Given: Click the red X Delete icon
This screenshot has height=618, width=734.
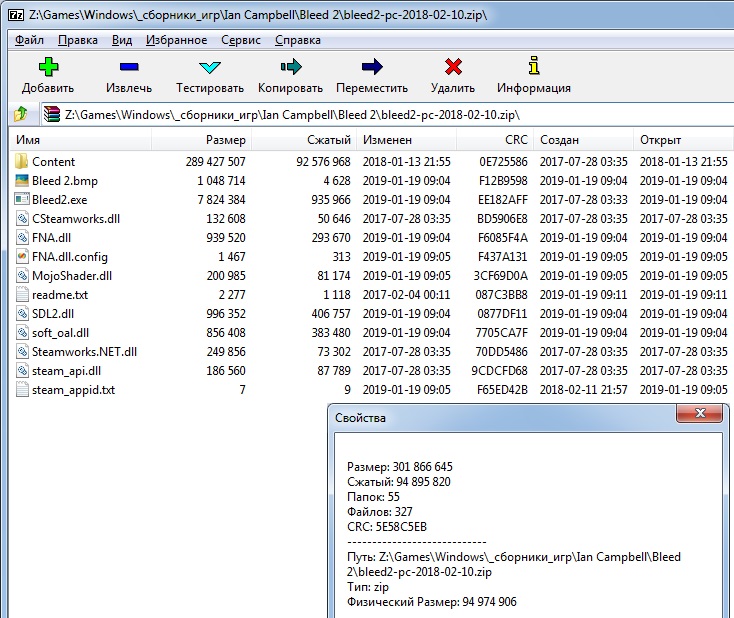Looking at the screenshot, I should [453, 66].
